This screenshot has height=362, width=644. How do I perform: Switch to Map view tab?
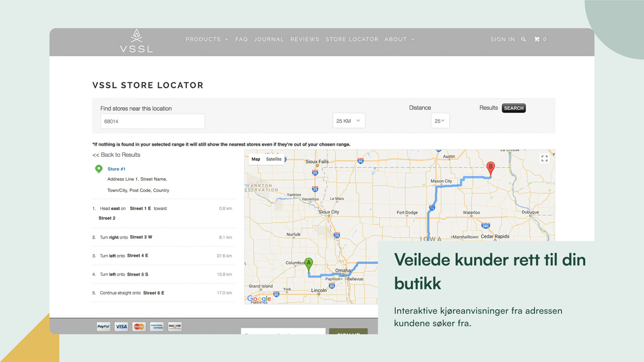pyautogui.click(x=256, y=159)
